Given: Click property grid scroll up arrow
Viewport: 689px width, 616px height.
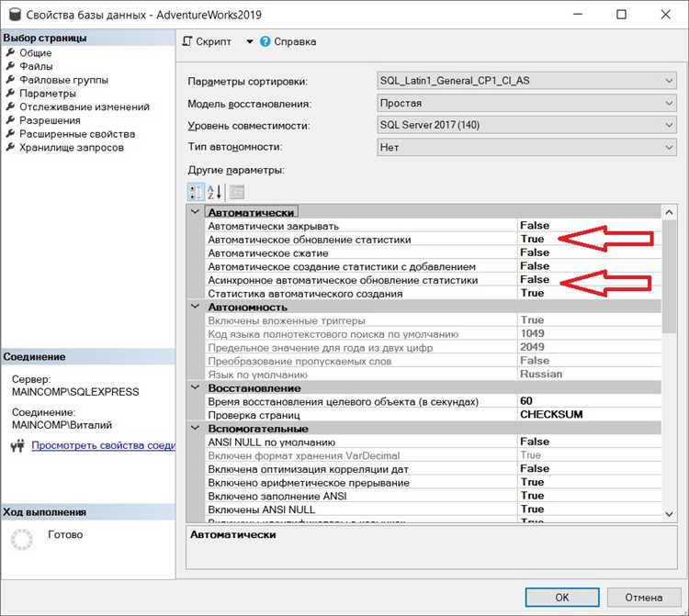Looking at the screenshot, I should click(669, 212).
